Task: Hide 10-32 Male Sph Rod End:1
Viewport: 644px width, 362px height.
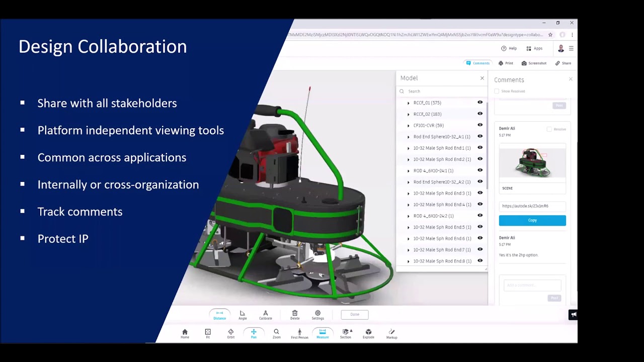Action: (x=480, y=148)
